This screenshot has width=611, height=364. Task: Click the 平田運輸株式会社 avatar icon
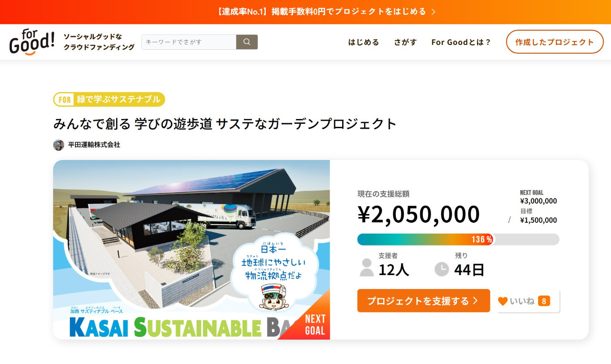pos(58,145)
